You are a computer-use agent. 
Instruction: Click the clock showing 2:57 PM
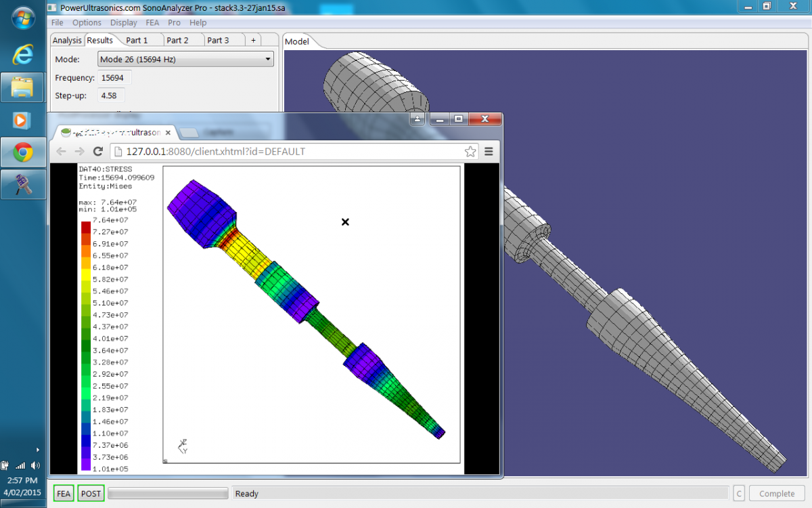pos(22,480)
